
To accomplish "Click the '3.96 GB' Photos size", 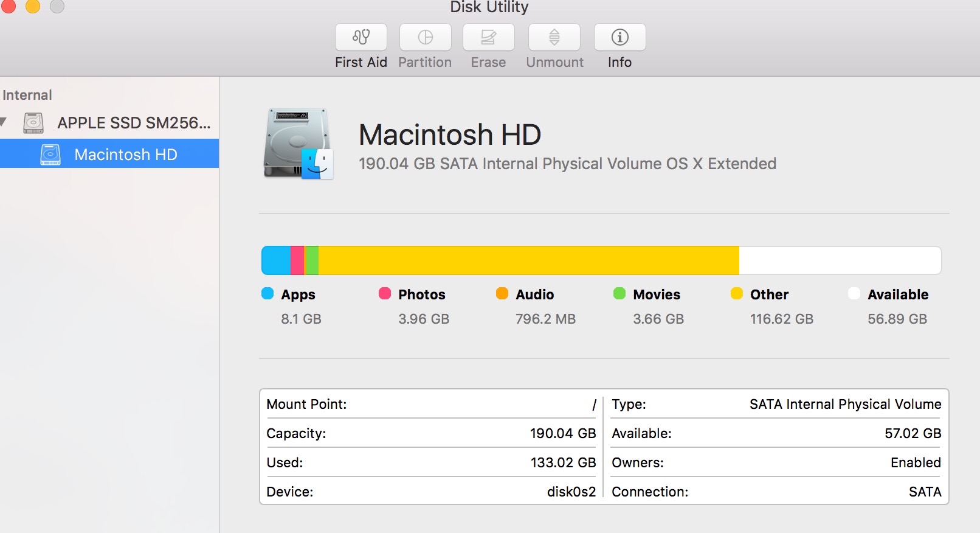I will tap(424, 319).
